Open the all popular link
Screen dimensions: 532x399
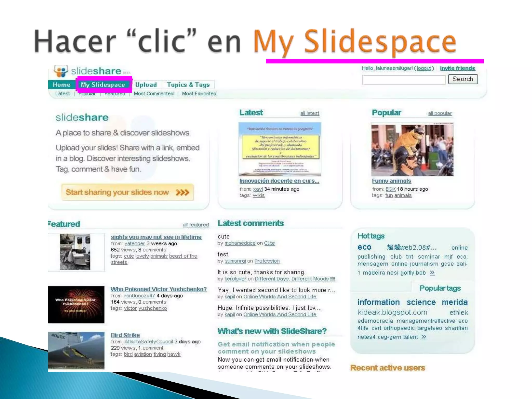[x=440, y=113]
